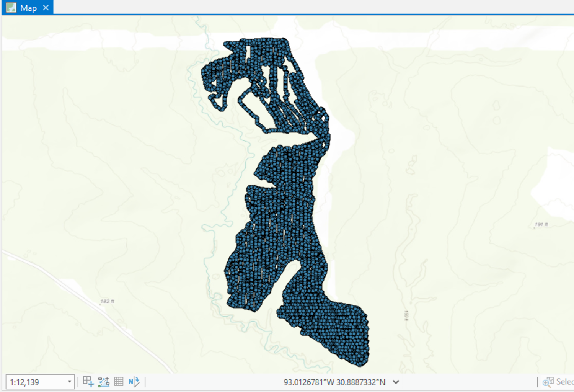Click the zoom to selected features icon
The width and height of the screenshot is (574, 392).
tap(548, 382)
